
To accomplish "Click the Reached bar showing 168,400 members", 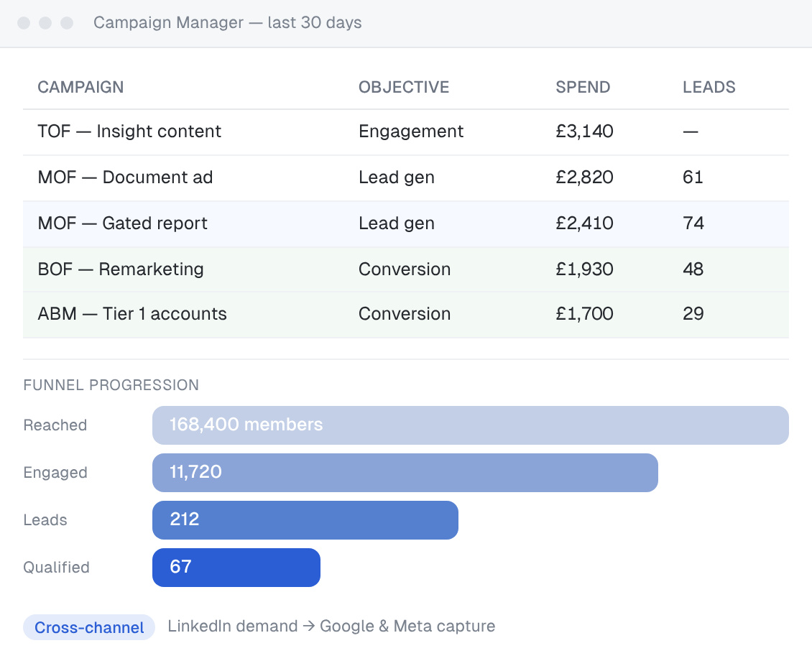I will pyautogui.click(x=470, y=425).
